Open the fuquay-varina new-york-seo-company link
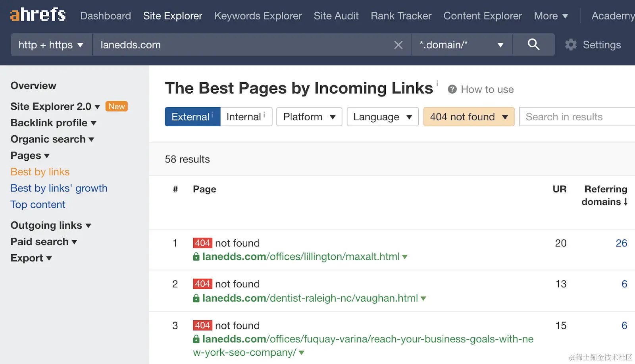This screenshot has height=364, width=635. coord(363,346)
